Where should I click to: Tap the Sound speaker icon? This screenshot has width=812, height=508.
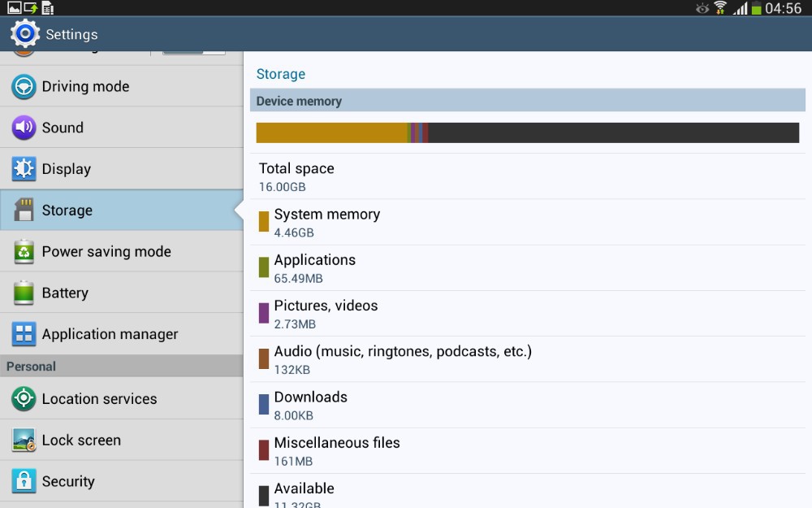coord(24,128)
